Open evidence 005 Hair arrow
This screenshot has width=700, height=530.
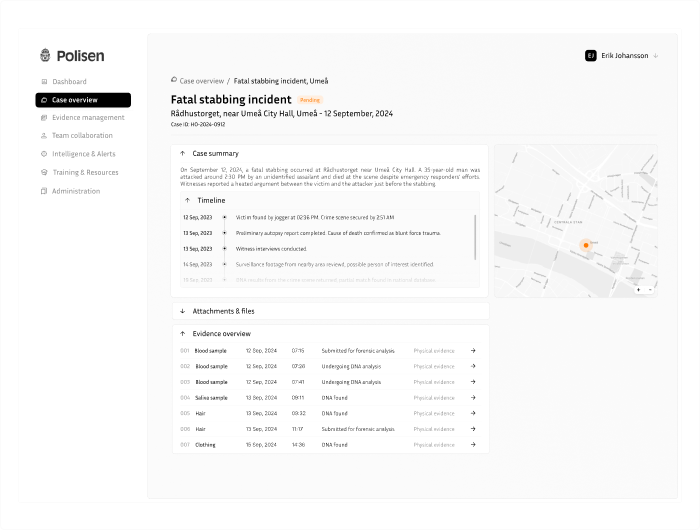pos(473,413)
